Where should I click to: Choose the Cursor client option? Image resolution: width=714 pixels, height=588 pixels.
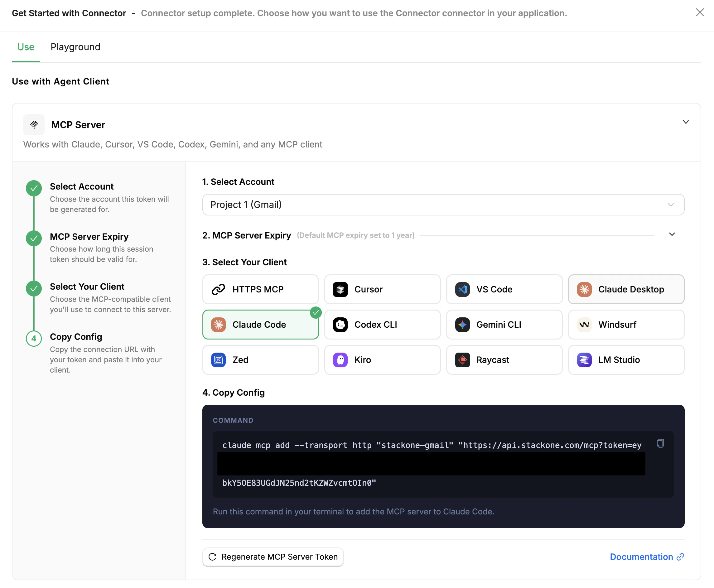coord(382,289)
